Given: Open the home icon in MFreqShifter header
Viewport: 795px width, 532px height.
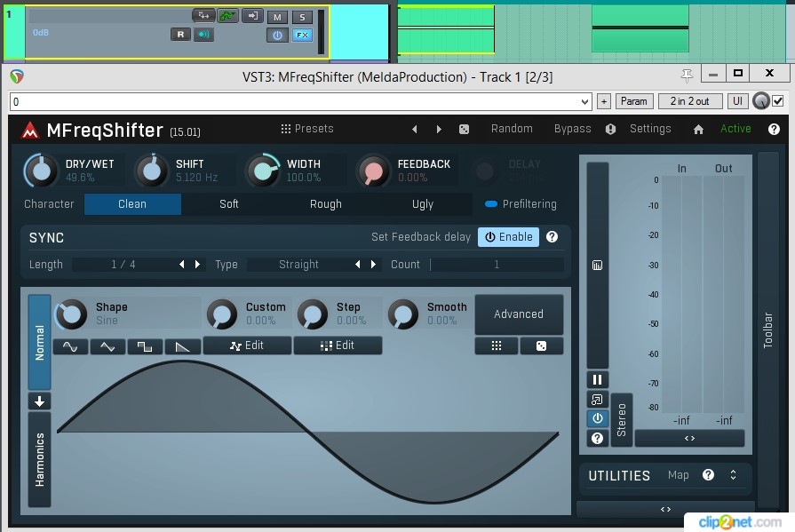Looking at the screenshot, I should [699, 130].
